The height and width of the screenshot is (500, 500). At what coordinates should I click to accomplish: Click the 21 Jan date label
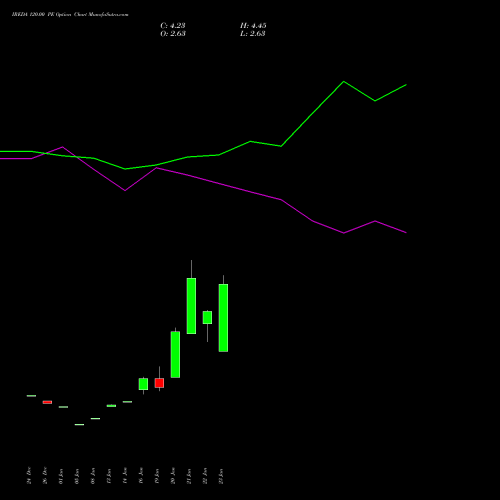point(189,476)
